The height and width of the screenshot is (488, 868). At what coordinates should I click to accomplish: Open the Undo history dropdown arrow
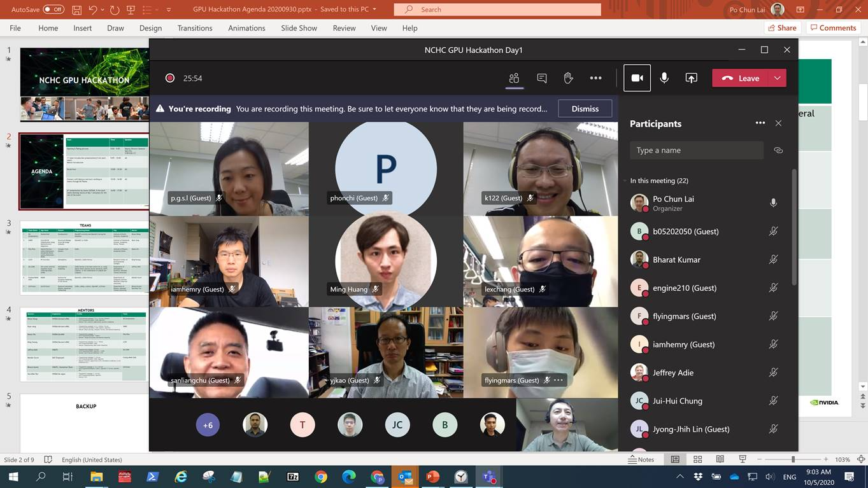103,10
